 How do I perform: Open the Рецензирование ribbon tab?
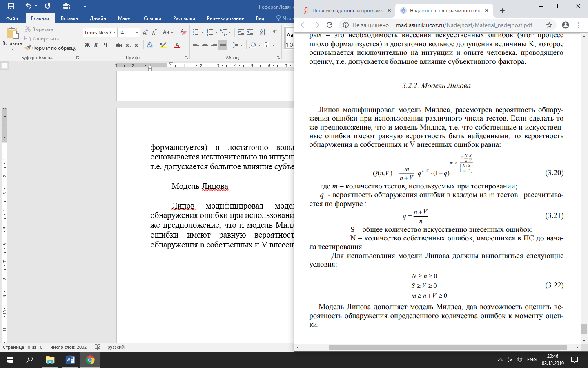click(225, 18)
